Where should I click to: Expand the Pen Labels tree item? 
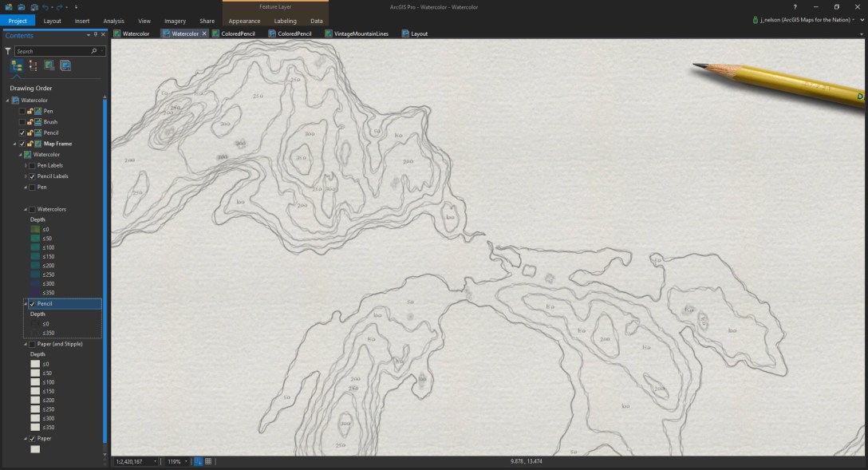[25, 165]
